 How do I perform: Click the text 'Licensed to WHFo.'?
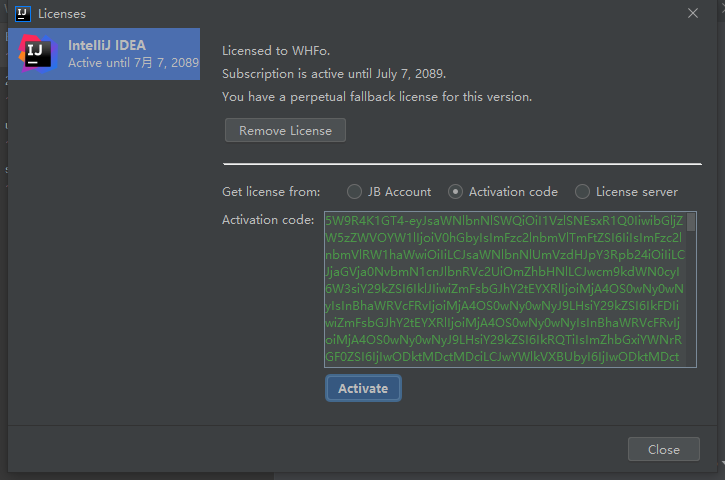276,51
